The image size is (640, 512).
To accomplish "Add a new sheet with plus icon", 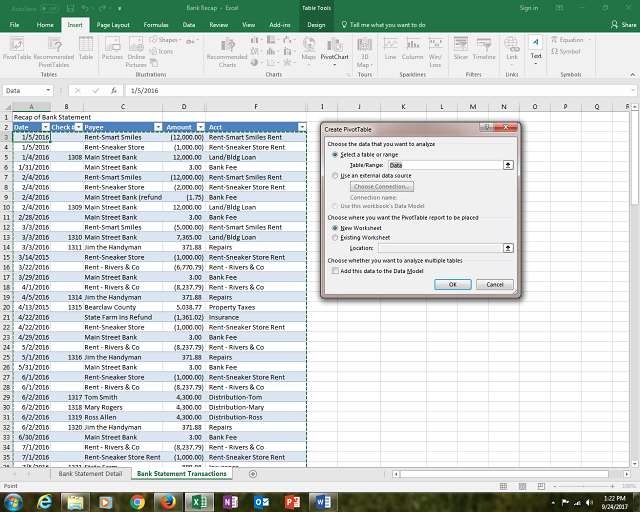I will point(253,473).
